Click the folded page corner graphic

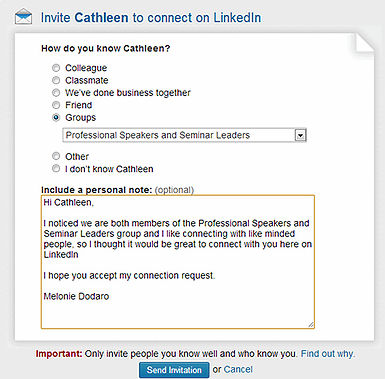364,43
